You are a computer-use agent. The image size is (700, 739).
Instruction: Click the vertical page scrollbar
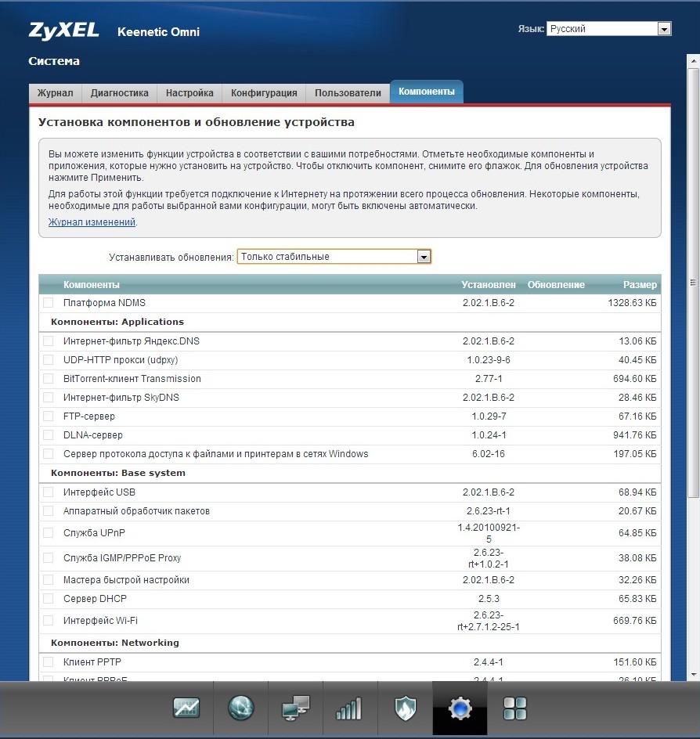(x=693, y=282)
